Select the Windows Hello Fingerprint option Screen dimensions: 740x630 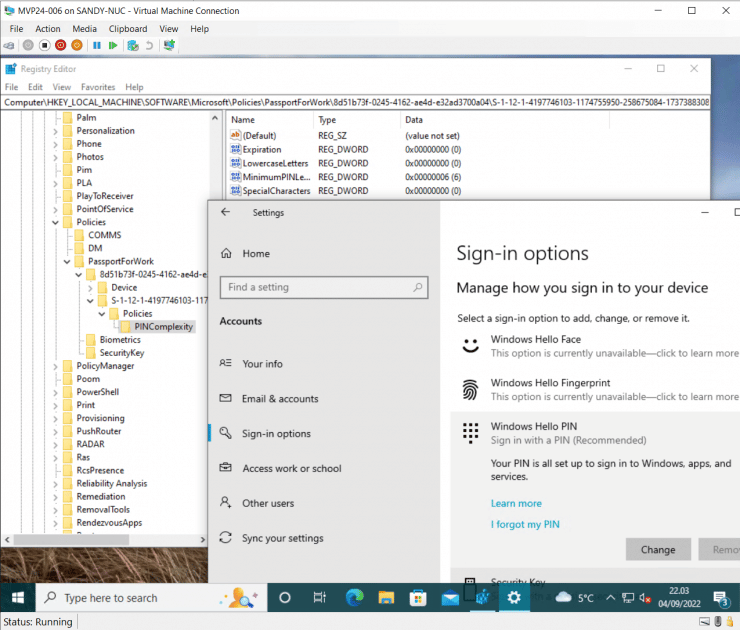click(x=597, y=390)
